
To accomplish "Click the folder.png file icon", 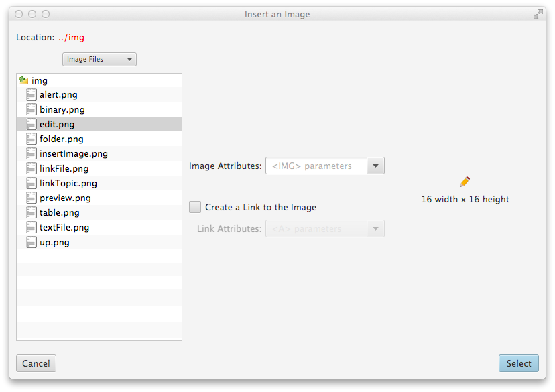I will coord(31,139).
